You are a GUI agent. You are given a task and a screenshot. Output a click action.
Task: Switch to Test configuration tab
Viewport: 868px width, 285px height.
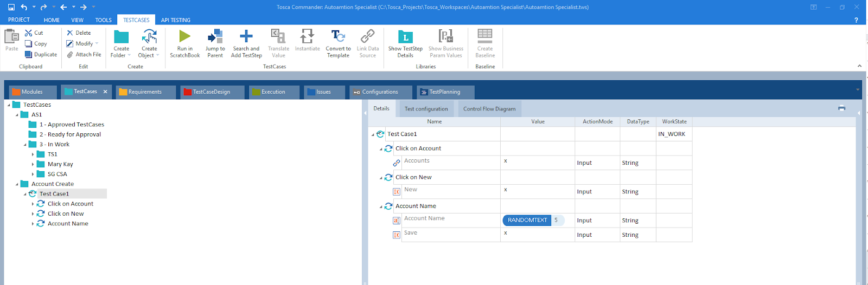click(426, 109)
